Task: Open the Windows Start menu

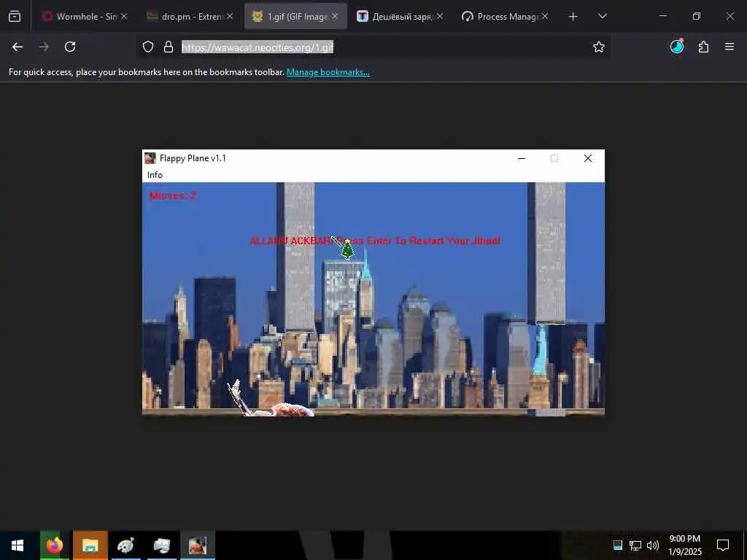Action: (18, 545)
